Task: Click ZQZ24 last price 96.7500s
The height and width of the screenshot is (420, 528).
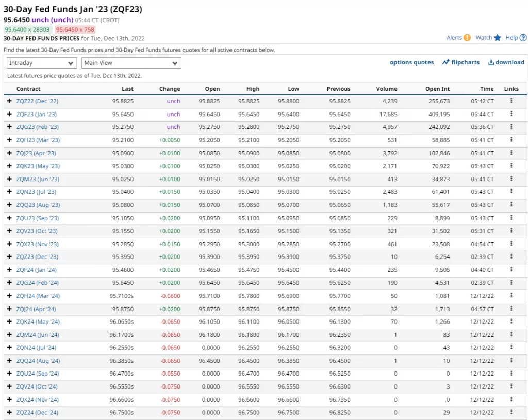Action: tap(122, 412)
